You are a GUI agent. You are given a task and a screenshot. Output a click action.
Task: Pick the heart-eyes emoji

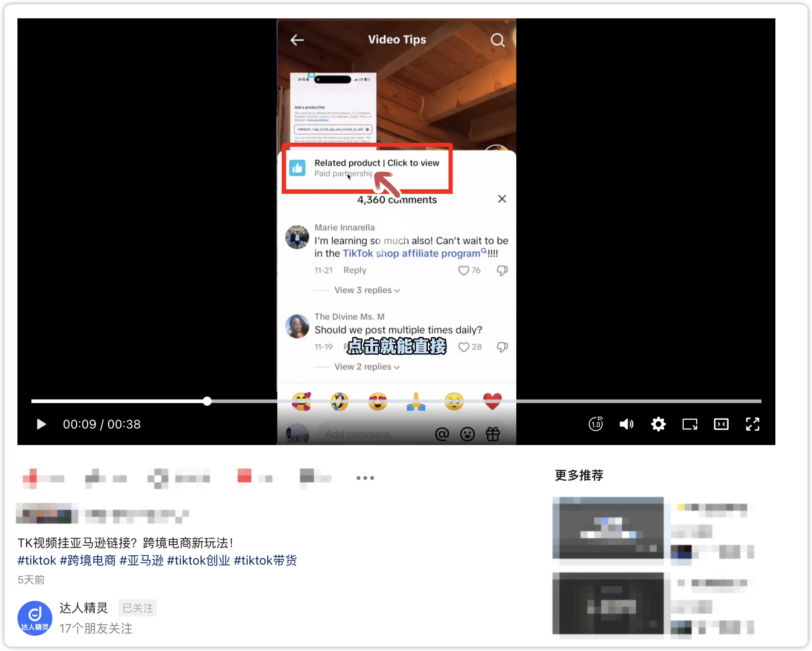(378, 401)
